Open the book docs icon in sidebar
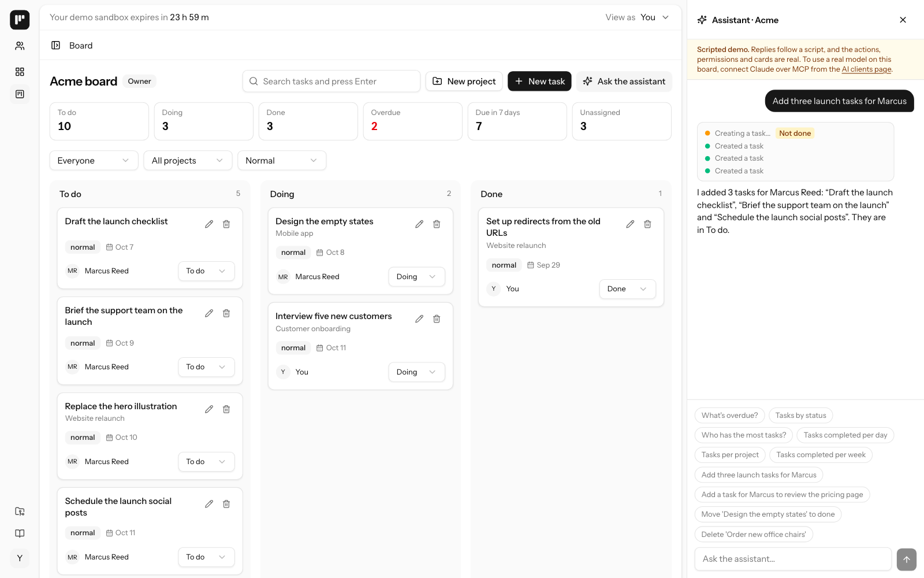This screenshot has width=924, height=578. [20, 533]
